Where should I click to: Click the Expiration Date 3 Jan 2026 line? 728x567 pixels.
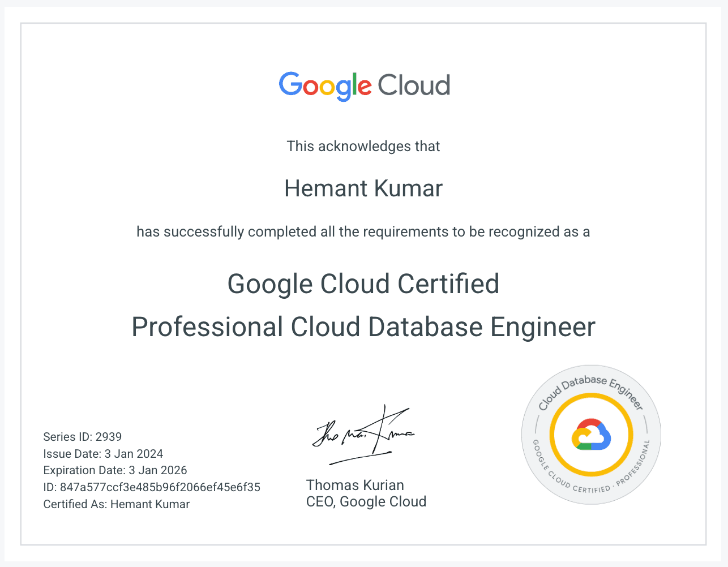115,470
